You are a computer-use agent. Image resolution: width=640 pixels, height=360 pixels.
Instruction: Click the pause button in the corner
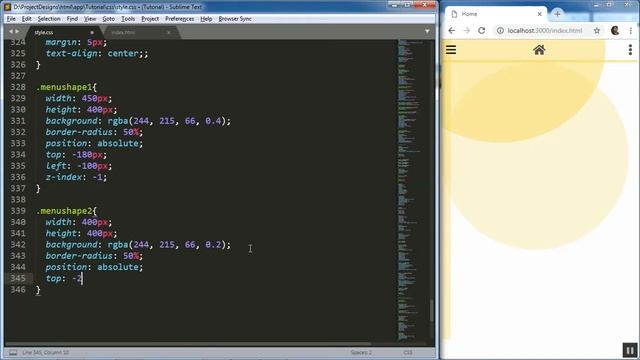[x=629, y=350]
